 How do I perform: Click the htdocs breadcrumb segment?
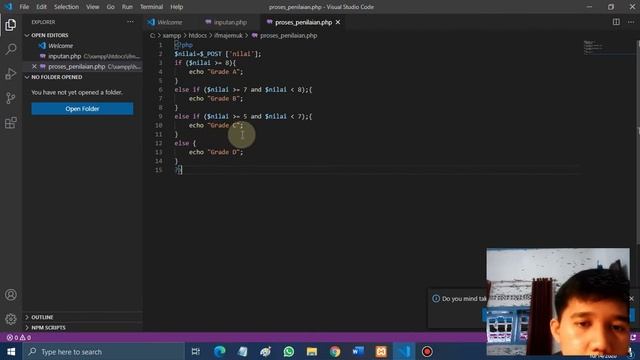click(198, 36)
